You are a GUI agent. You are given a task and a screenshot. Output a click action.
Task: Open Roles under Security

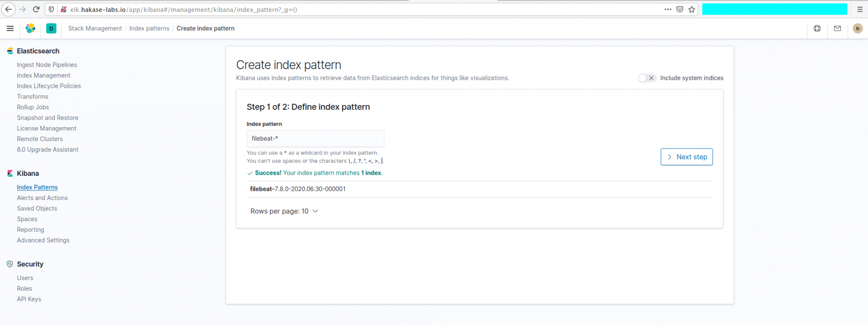24,289
